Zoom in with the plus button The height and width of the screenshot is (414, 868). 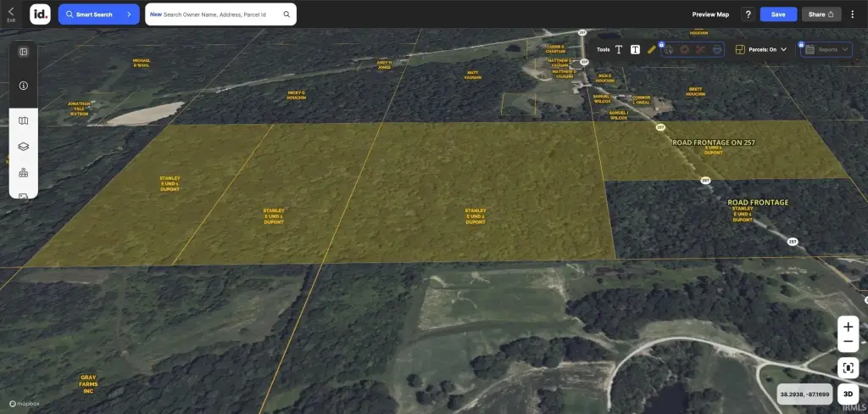click(848, 327)
